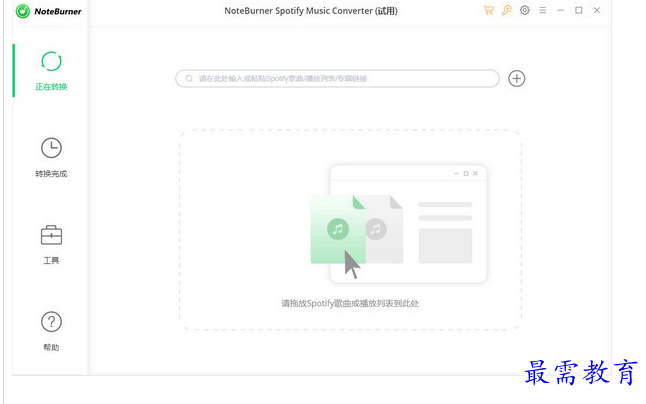Close the NoteBurner window
The image size is (646, 404).
[597, 10]
